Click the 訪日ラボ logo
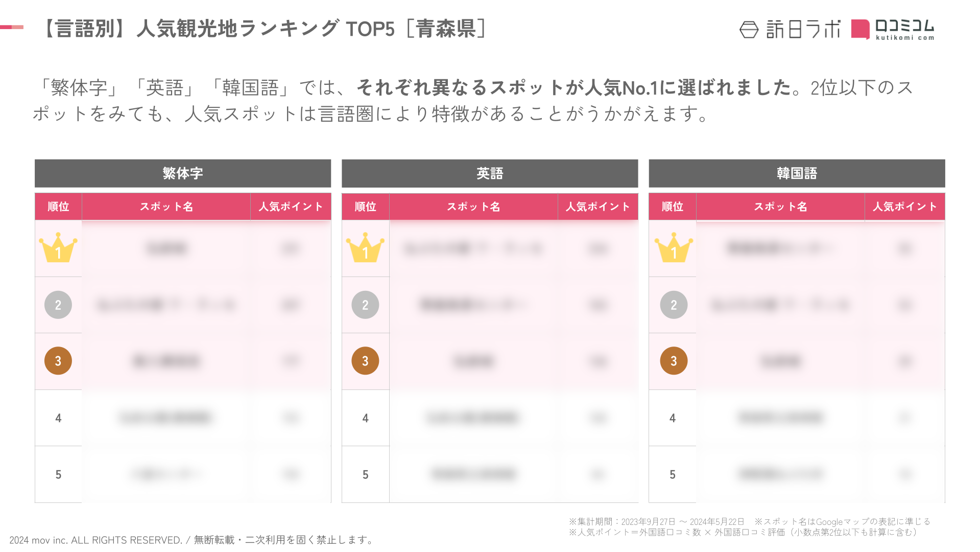The image size is (980, 552). [790, 30]
